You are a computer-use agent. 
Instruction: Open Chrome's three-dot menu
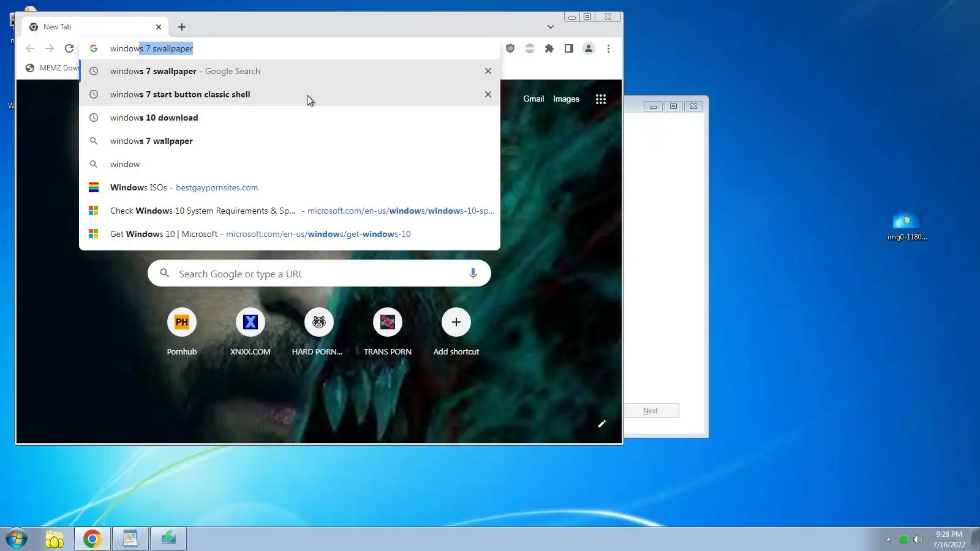click(x=608, y=48)
